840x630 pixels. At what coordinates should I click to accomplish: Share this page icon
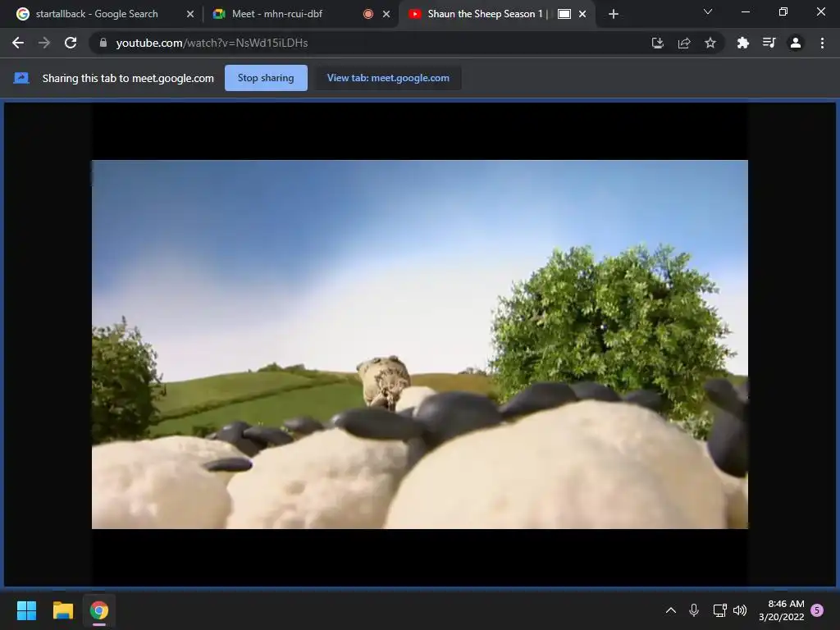[683, 43]
